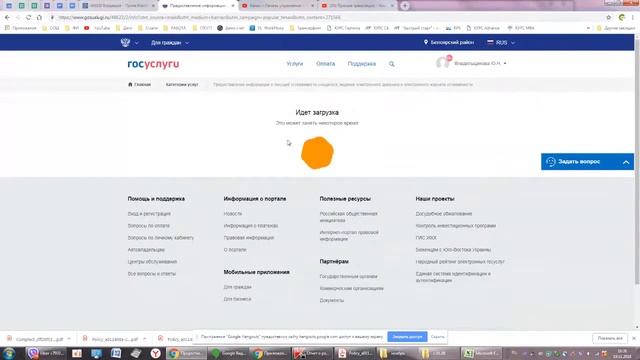Click the browser back arrow
This screenshot has height=360, width=640.
(7, 17)
